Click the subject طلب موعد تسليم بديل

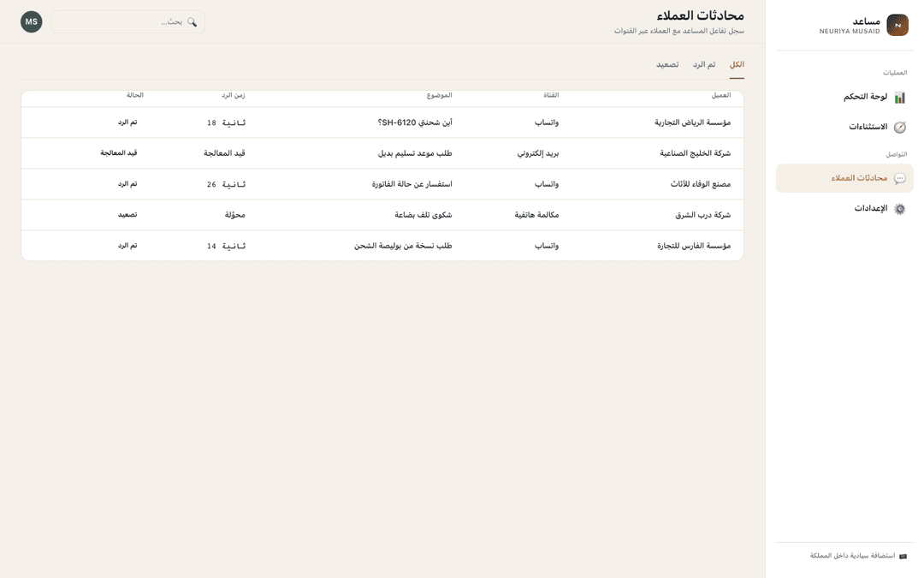coord(415,153)
